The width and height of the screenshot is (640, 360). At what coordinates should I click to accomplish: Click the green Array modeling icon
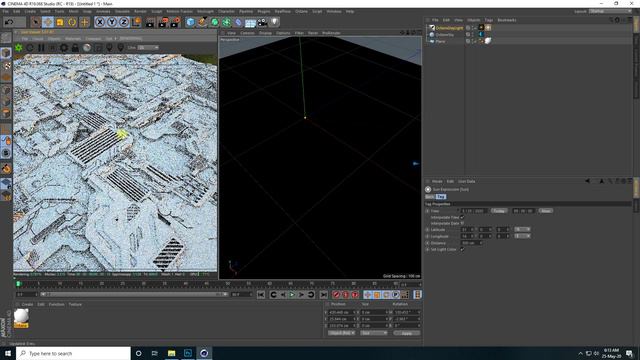[x=227, y=22]
